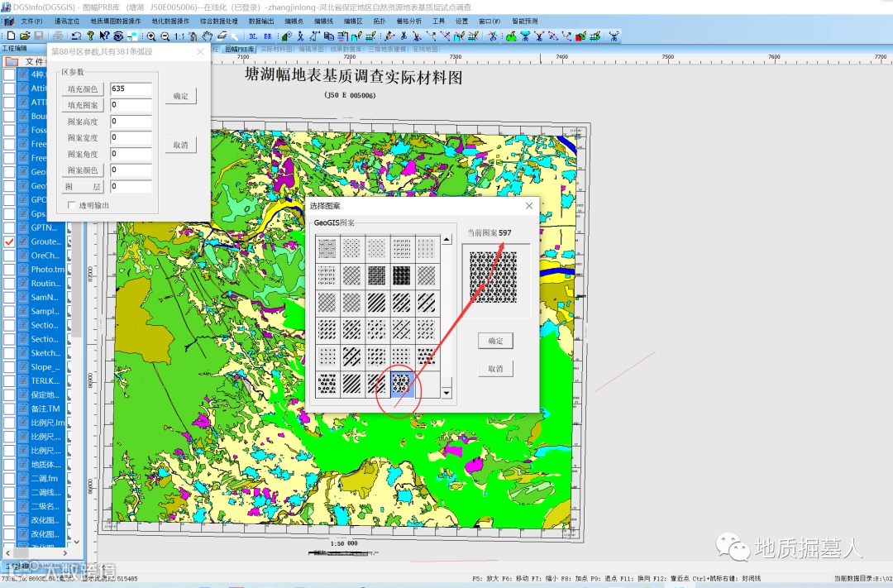The image size is (893, 588).
Task: Check the Slope layer checkbox
Action: [9, 367]
